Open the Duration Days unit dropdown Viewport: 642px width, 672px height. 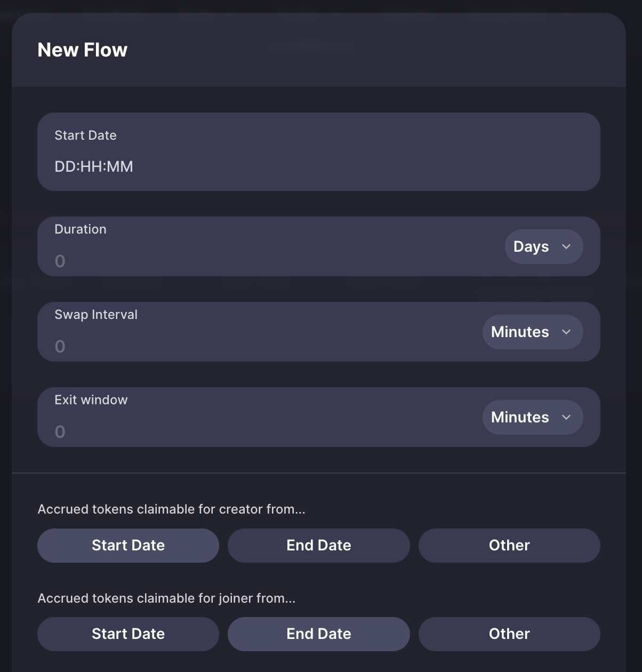pos(544,246)
